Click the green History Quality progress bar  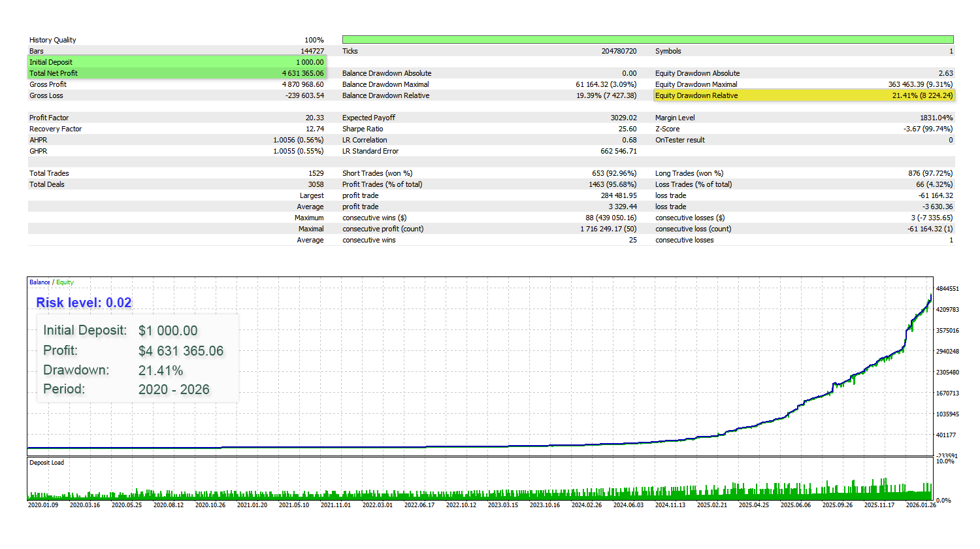[647, 40]
